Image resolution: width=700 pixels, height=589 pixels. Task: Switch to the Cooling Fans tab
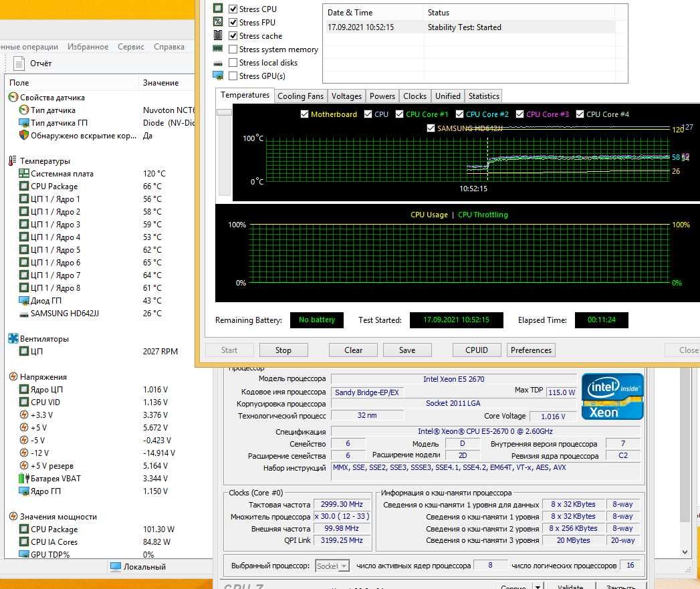coord(300,96)
